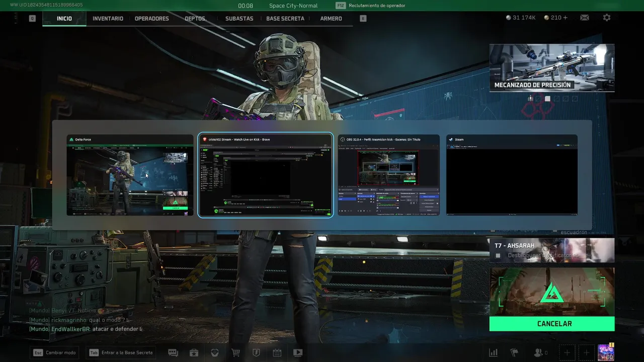Open the settings gear icon
The image size is (644, 362).
click(607, 18)
